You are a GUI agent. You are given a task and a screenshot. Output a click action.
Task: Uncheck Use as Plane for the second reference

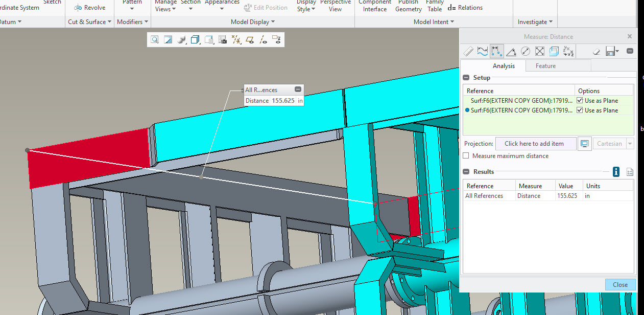(x=580, y=110)
